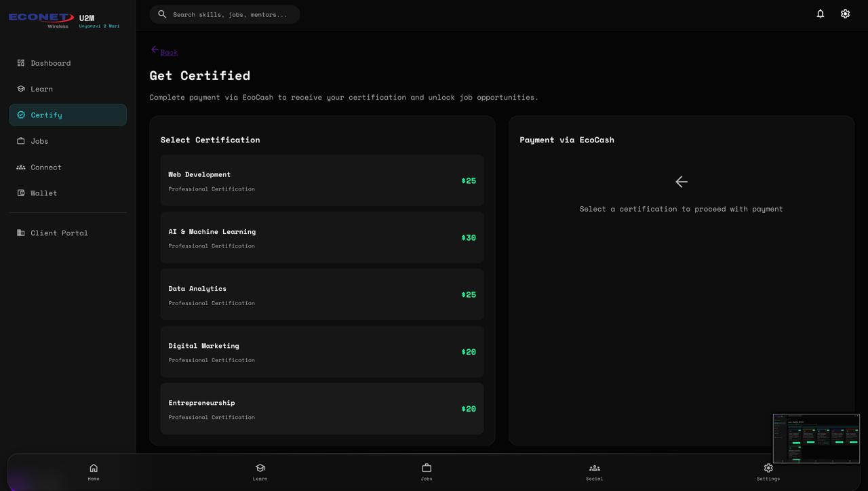Click the back arrow icon beside Back
868x491 pixels.
155,50
